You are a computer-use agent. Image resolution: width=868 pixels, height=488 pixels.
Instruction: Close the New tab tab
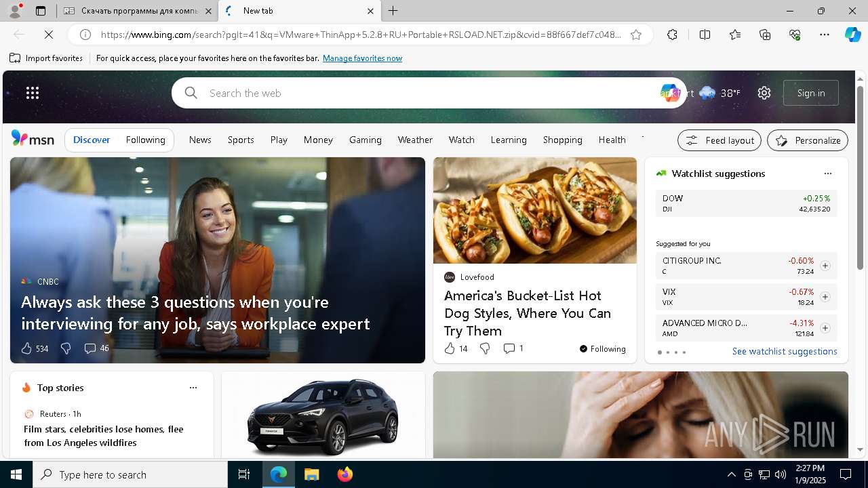tap(370, 11)
